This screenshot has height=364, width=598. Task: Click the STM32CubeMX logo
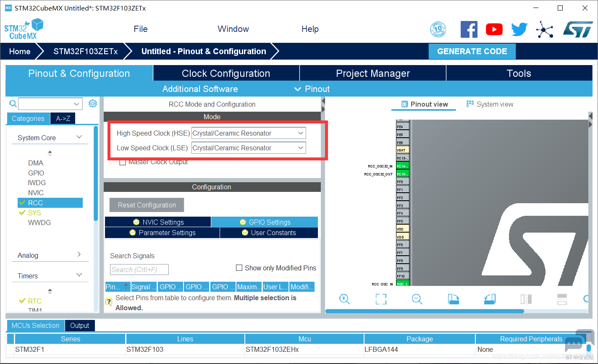pyautogui.click(x=24, y=29)
